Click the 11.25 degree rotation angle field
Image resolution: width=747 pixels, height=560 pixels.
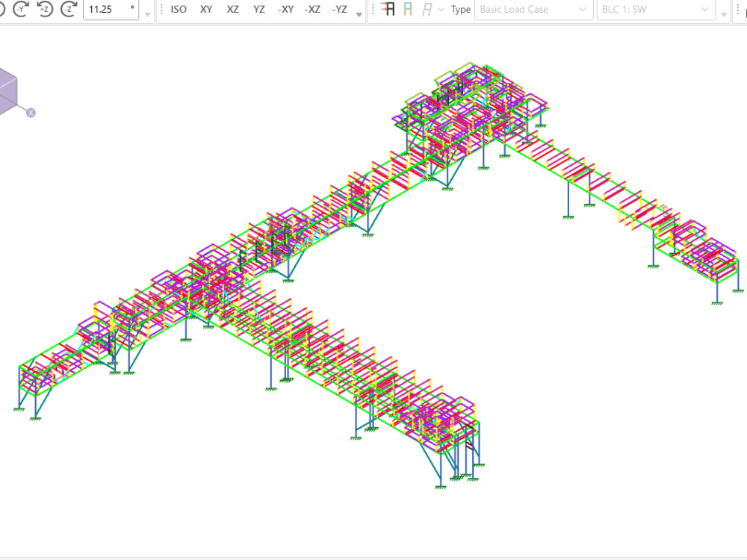pyautogui.click(x=110, y=10)
